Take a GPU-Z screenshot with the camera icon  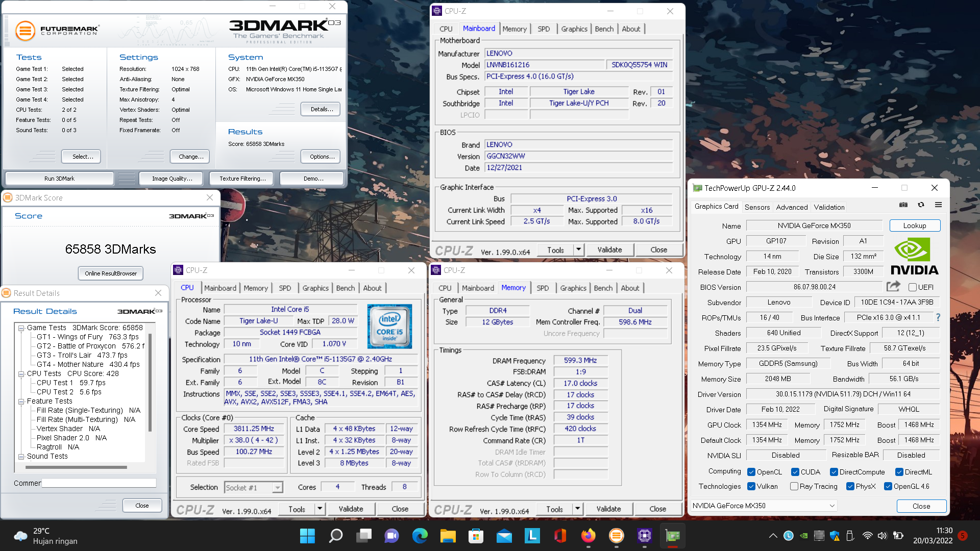[x=903, y=205]
